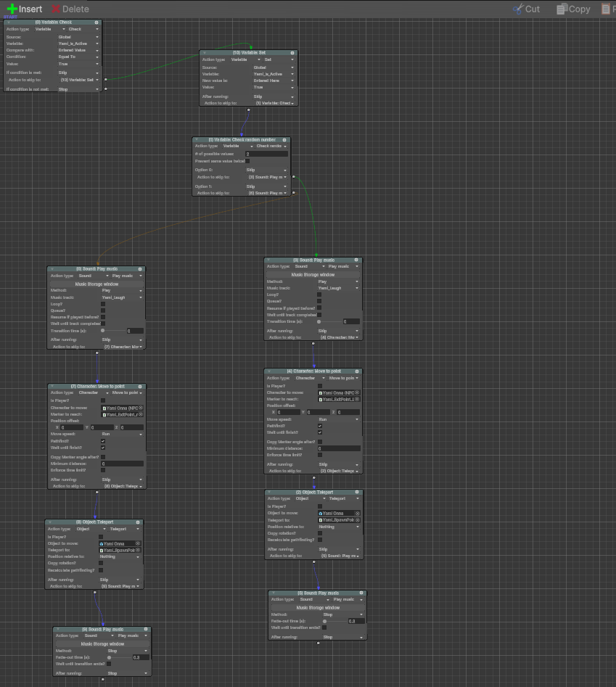
Task: Collapse the (8) Object: Teleport node
Action: coord(49,522)
